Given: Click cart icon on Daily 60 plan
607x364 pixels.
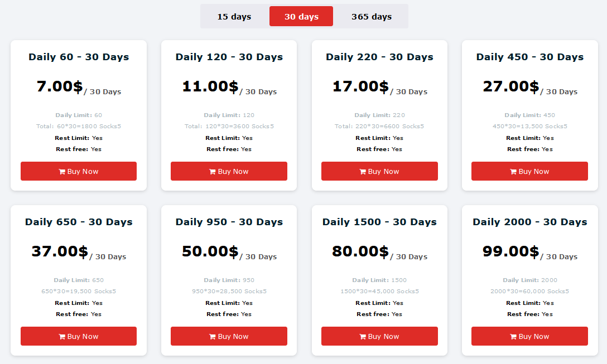Looking at the screenshot, I should click(62, 172).
